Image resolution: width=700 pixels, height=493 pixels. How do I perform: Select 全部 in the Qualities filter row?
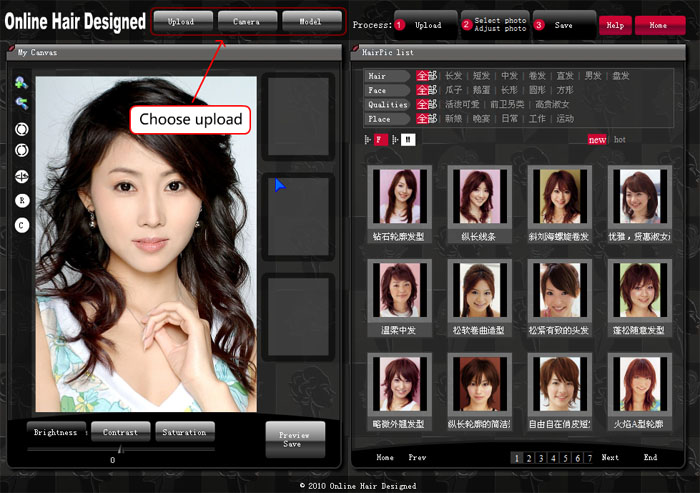click(x=426, y=104)
